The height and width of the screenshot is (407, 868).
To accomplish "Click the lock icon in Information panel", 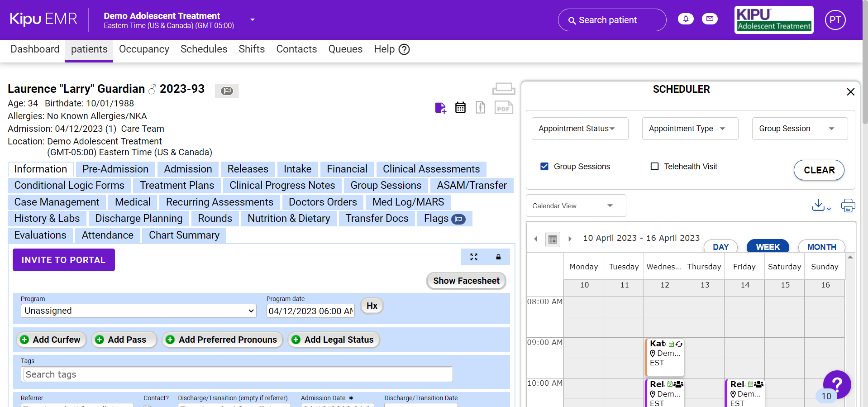I will [498, 257].
